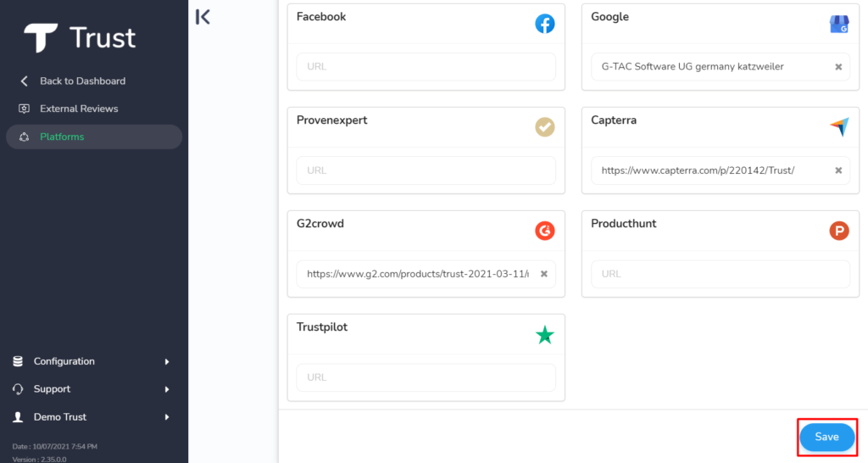Click the Capterra card title
Viewport: 868px width, 463px height.
[614, 120]
